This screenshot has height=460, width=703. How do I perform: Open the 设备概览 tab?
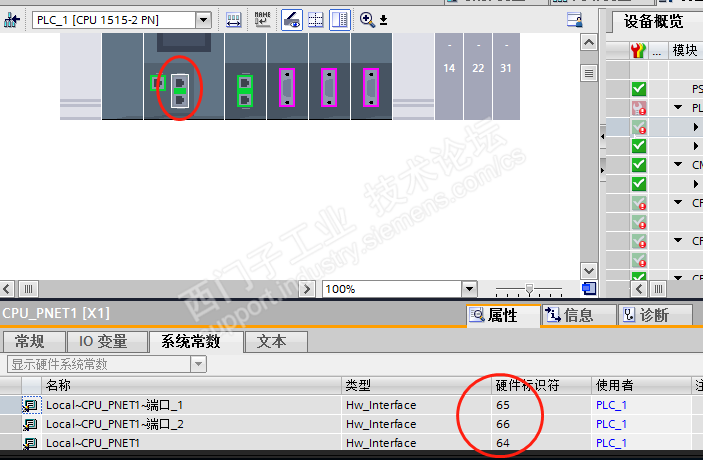coord(653,22)
